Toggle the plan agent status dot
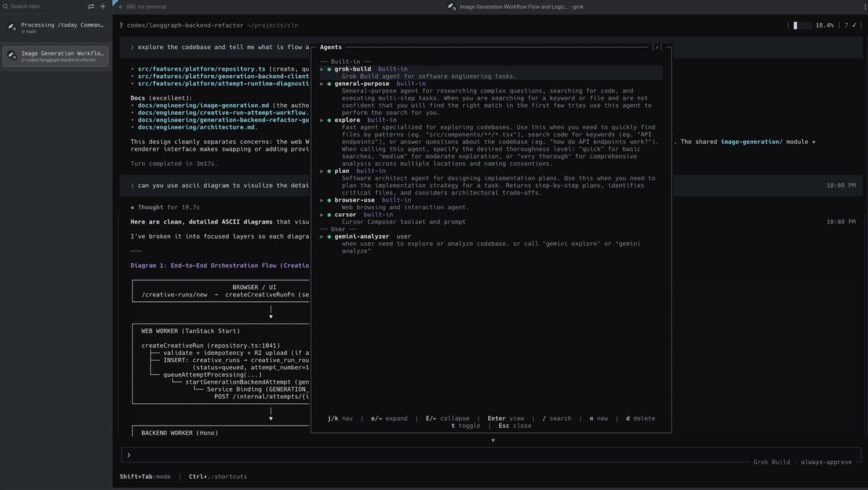 pyautogui.click(x=329, y=171)
